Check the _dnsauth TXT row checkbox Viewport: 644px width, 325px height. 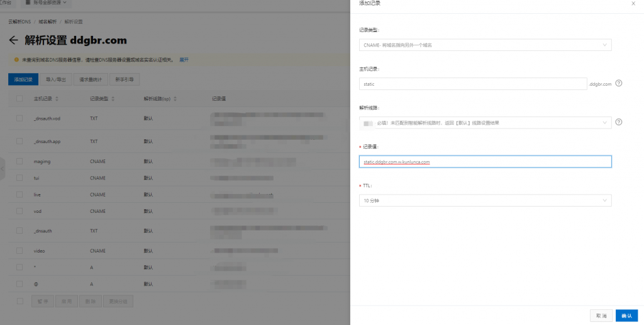(x=19, y=231)
